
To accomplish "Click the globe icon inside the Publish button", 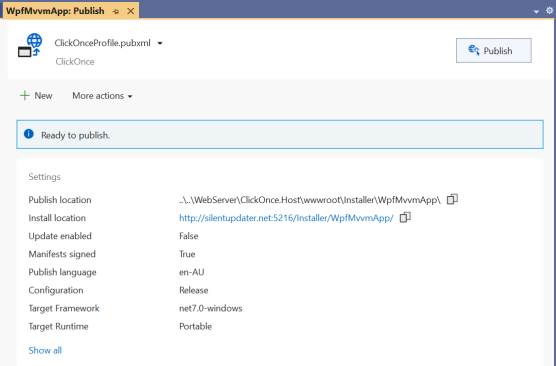I will coord(474,50).
